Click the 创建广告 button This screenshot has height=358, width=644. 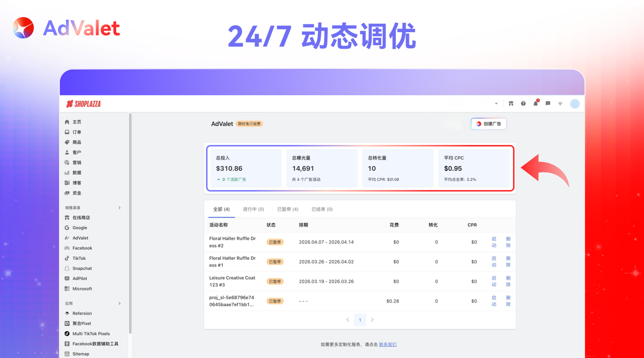click(x=488, y=123)
